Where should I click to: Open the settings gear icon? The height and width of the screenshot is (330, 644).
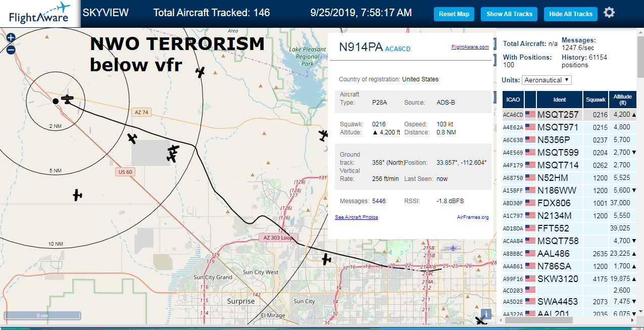[609, 13]
